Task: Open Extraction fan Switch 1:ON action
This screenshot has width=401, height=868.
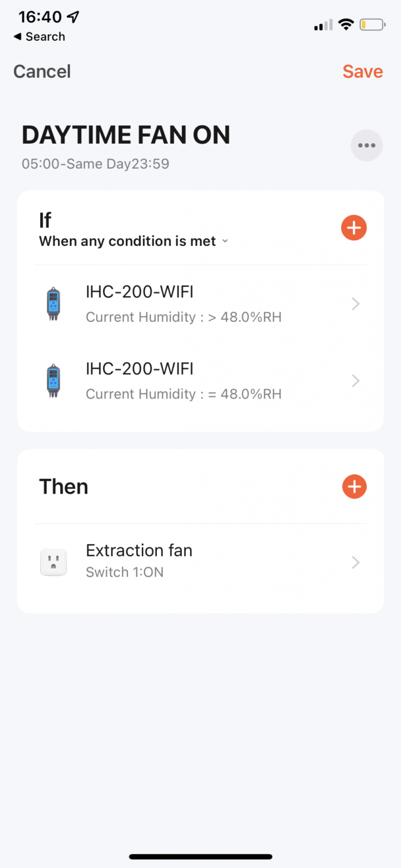Action: pos(139,561)
